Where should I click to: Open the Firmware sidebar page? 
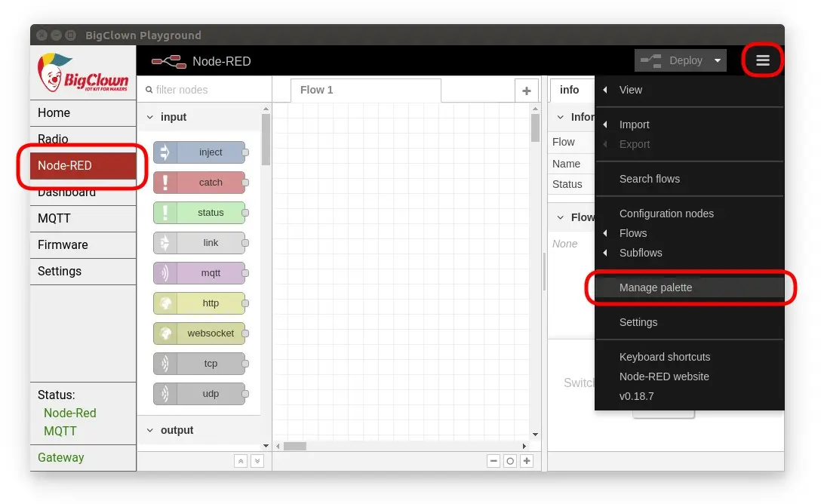tap(83, 245)
